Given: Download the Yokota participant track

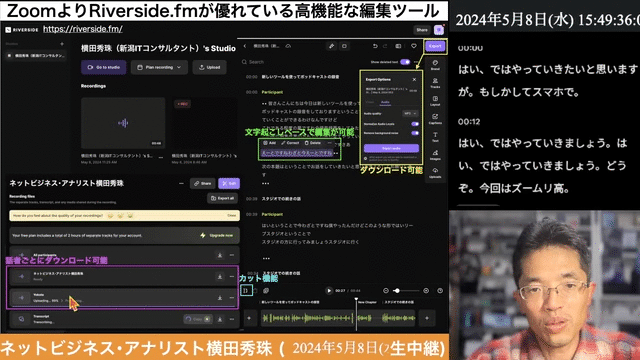Looking at the screenshot, I should (x=220, y=298).
